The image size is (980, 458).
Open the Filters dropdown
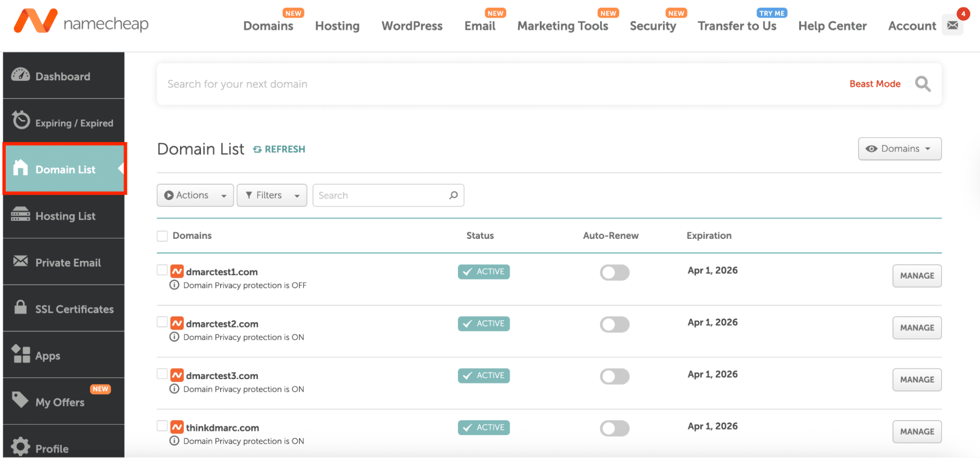pyautogui.click(x=272, y=195)
